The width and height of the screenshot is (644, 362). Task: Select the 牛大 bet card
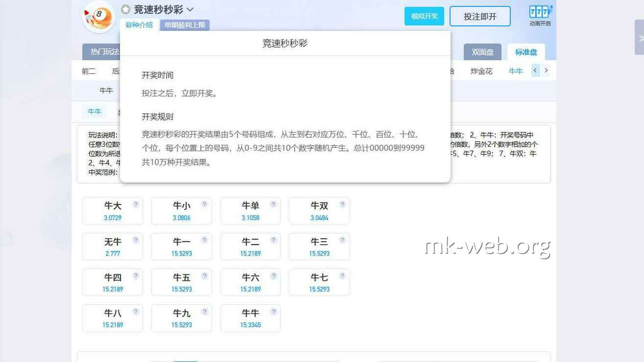(113, 211)
